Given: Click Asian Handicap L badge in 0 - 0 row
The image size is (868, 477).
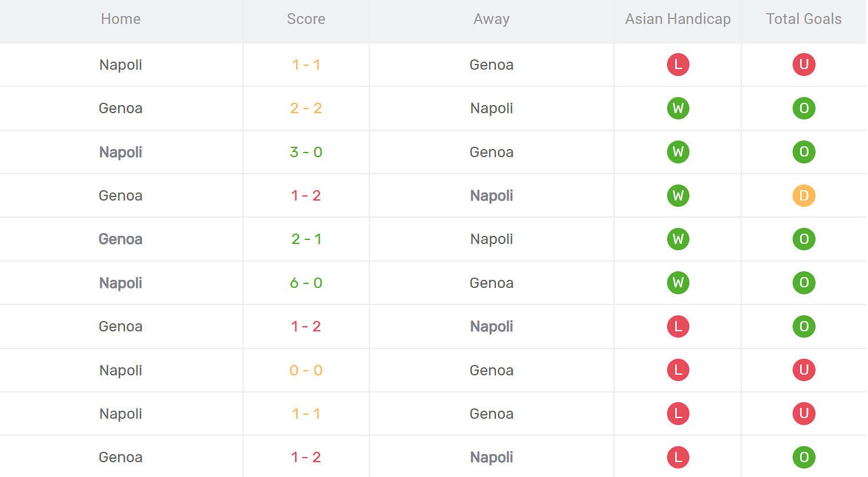Looking at the screenshot, I should [x=678, y=370].
